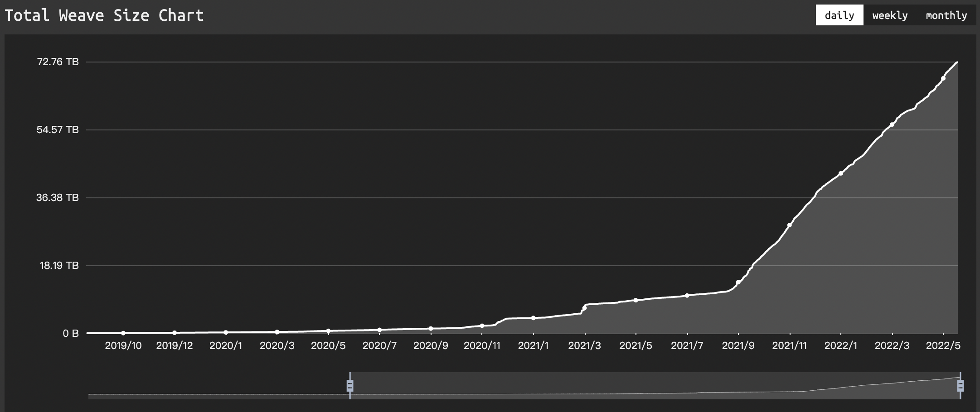Select data point above 2021/5
The width and height of the screenshot is (980, 412).
point(636,300)
